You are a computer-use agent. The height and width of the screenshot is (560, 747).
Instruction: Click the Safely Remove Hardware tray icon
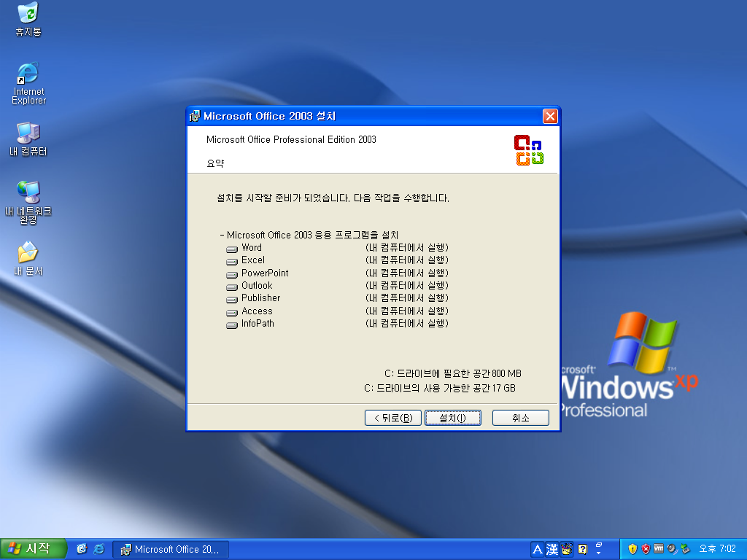685,549
